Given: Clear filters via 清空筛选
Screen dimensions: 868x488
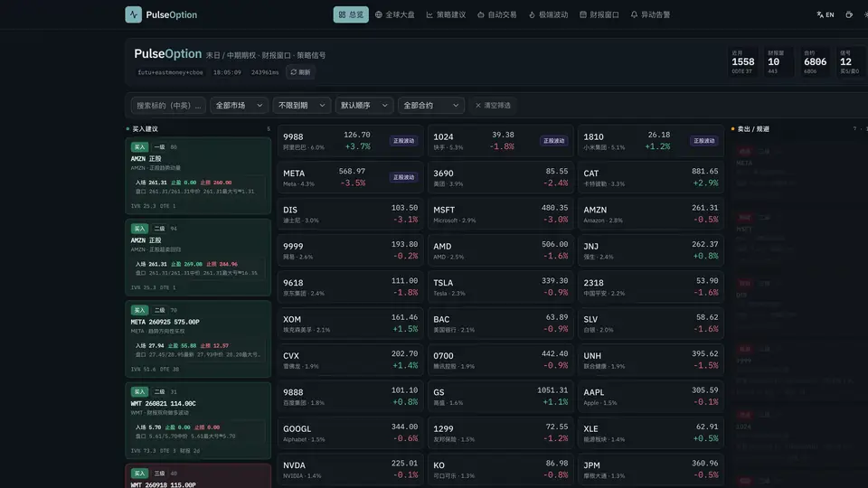Looking at the screenshot, I should pyautogui.click(x=494, y=105).
